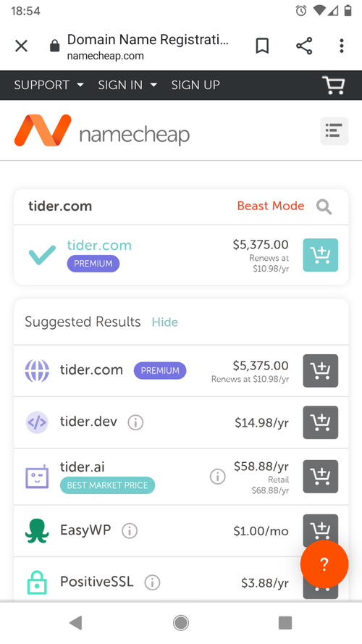The height and width of the screenshot is (644, 362).
Task: Bookmark this page in browser toolbar
Action: [262, 46]
